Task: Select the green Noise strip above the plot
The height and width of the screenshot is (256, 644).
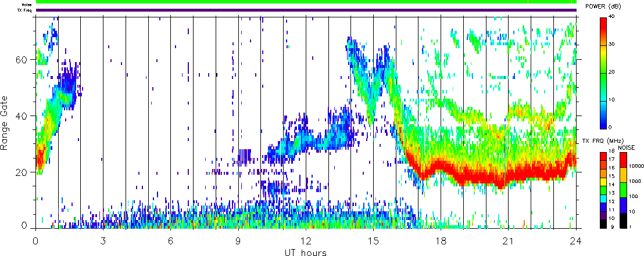Action: point(306,2)
